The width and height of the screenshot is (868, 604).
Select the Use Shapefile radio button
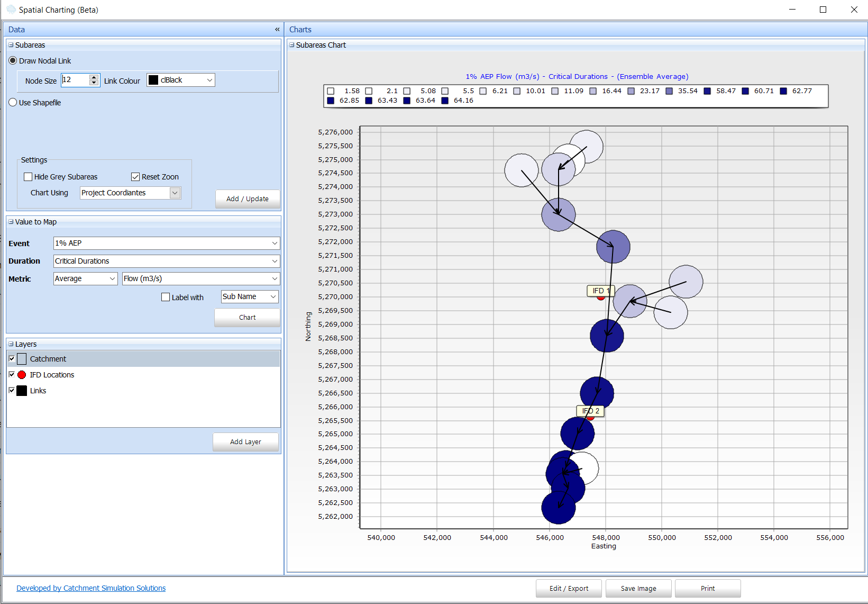tap(13, 103)
